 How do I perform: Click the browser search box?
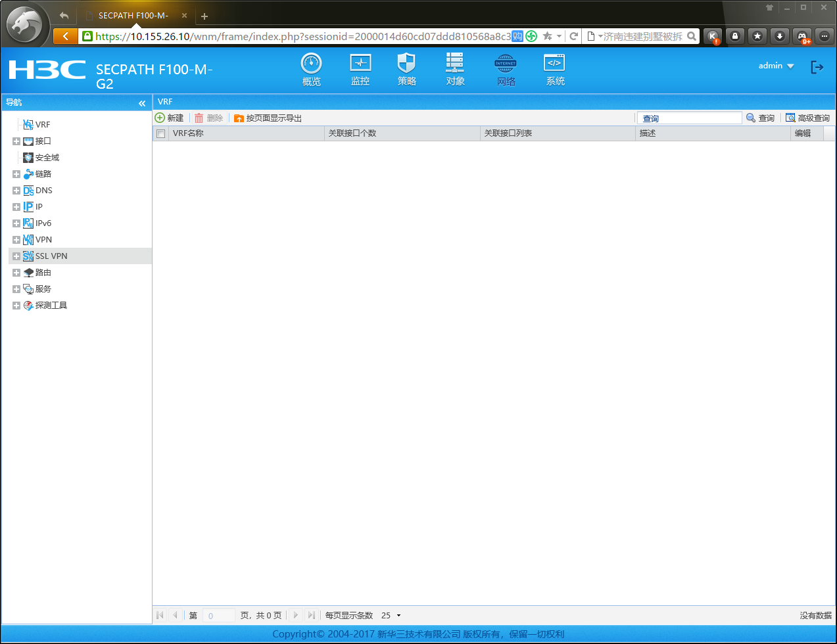[x=642, y=36]
